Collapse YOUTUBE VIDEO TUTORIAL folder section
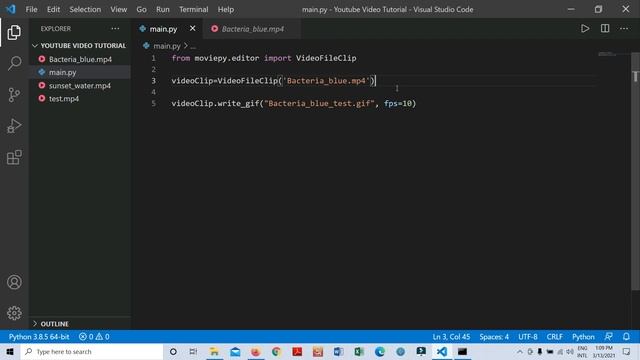 tap(80, 46)
